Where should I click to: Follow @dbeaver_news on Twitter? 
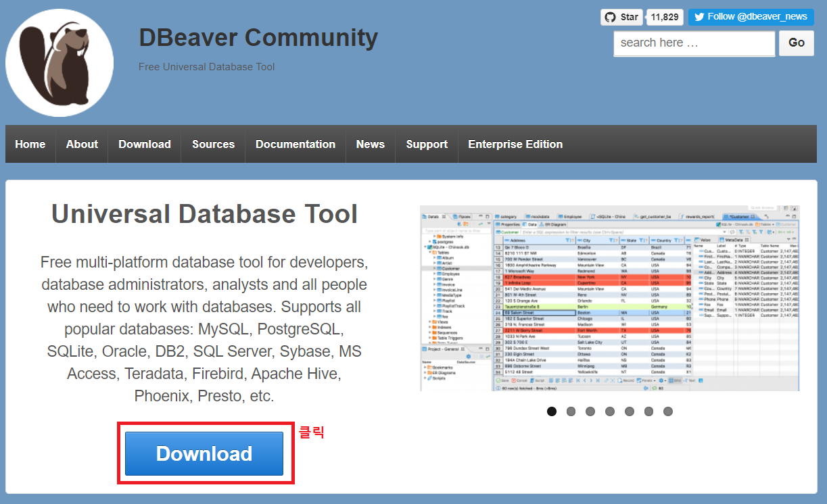(x=751, y=17)
